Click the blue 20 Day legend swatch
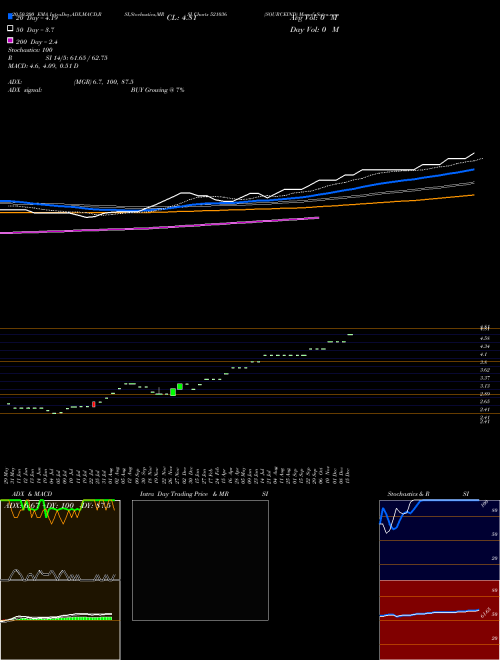 pyautogui.click(x=10, y=17)
